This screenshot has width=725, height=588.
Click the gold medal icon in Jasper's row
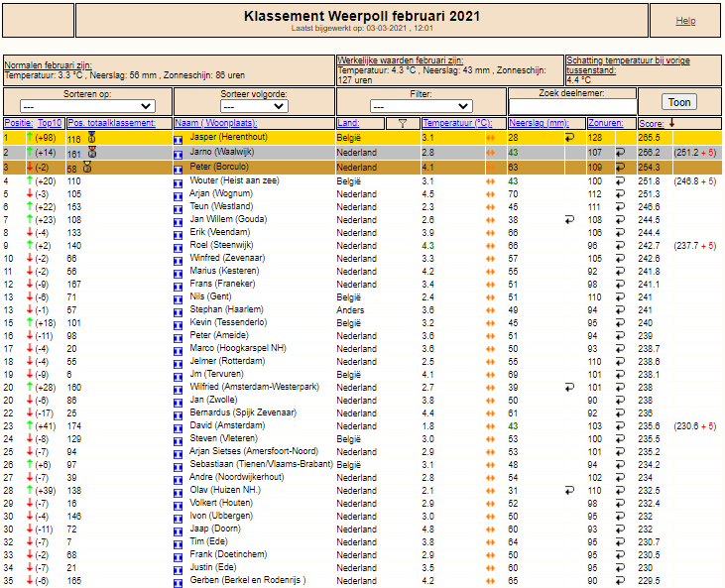tap(91, 137)
